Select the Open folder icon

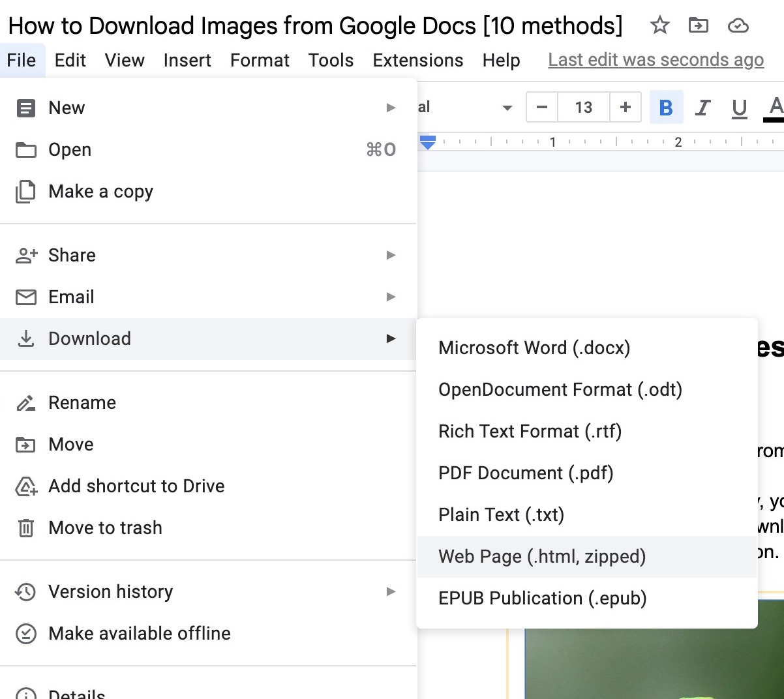click(x=26, y=149)
